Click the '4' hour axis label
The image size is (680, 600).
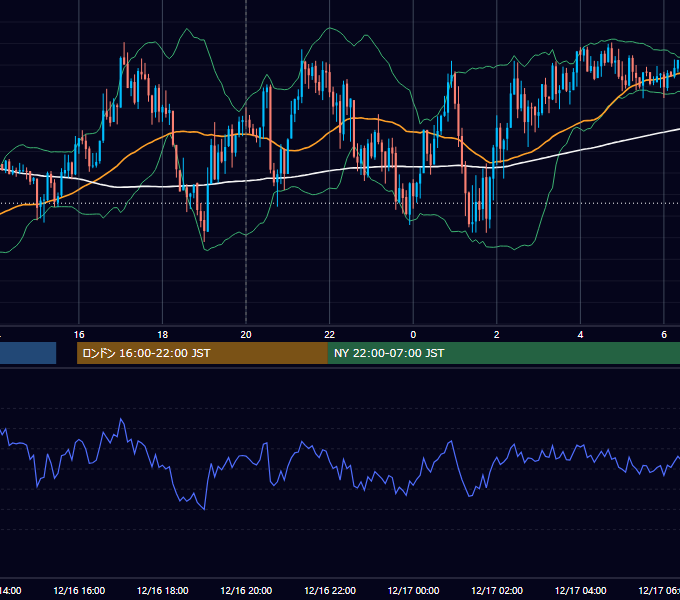pos(580,335)
